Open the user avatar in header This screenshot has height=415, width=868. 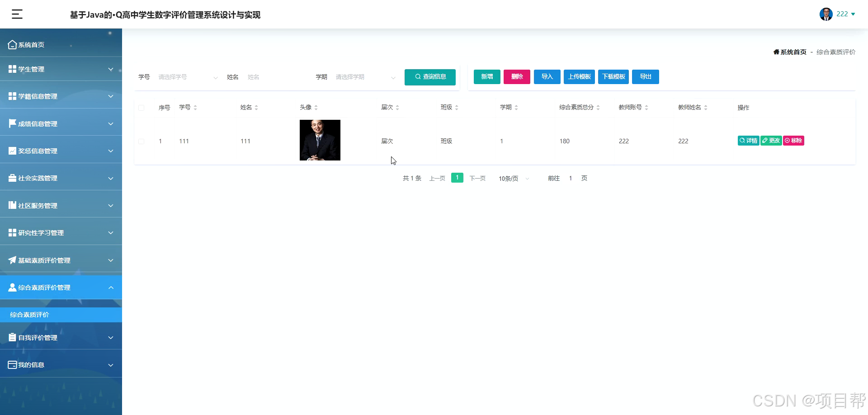826,14
